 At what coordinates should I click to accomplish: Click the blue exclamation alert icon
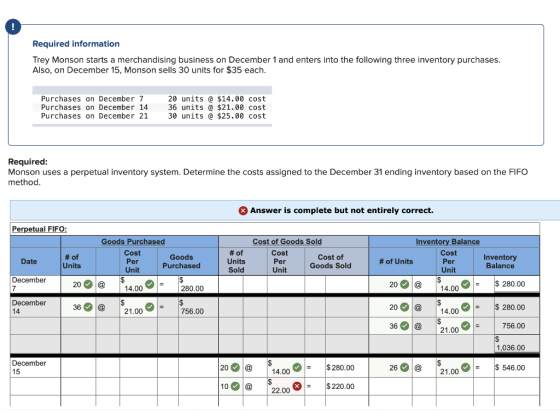13,27
